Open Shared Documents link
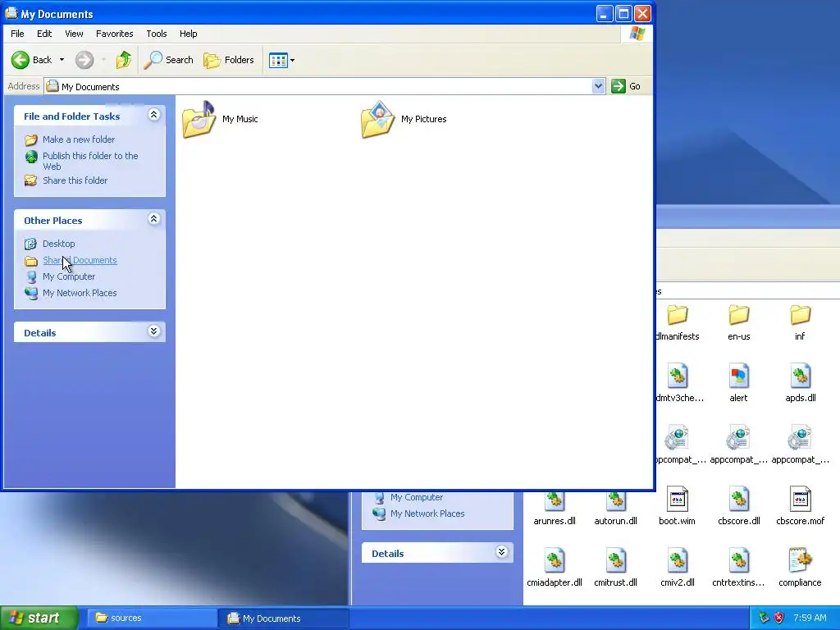The width and height of the screenshot is (840, 630). (x=80, y=260)
